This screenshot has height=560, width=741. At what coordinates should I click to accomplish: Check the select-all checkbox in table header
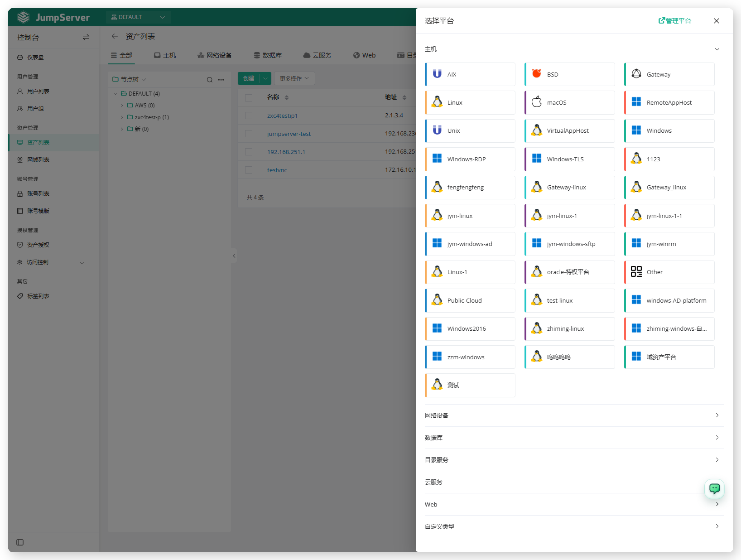point(249,97)
